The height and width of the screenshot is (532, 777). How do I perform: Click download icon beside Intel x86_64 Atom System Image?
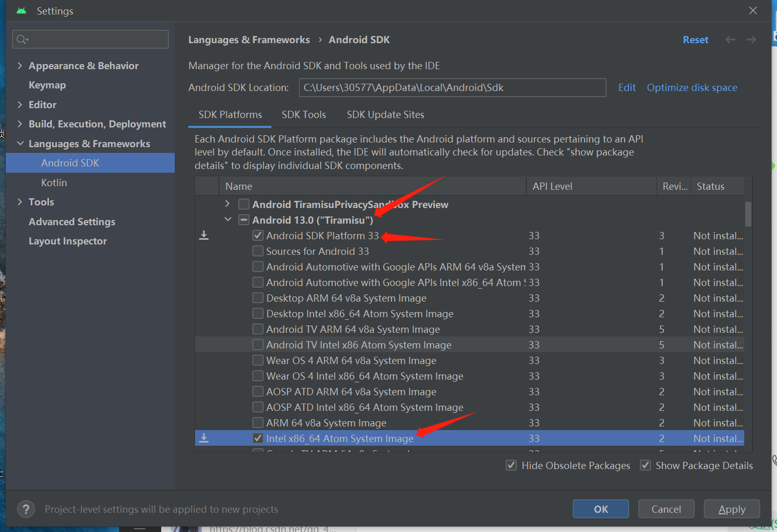[204, 438]
